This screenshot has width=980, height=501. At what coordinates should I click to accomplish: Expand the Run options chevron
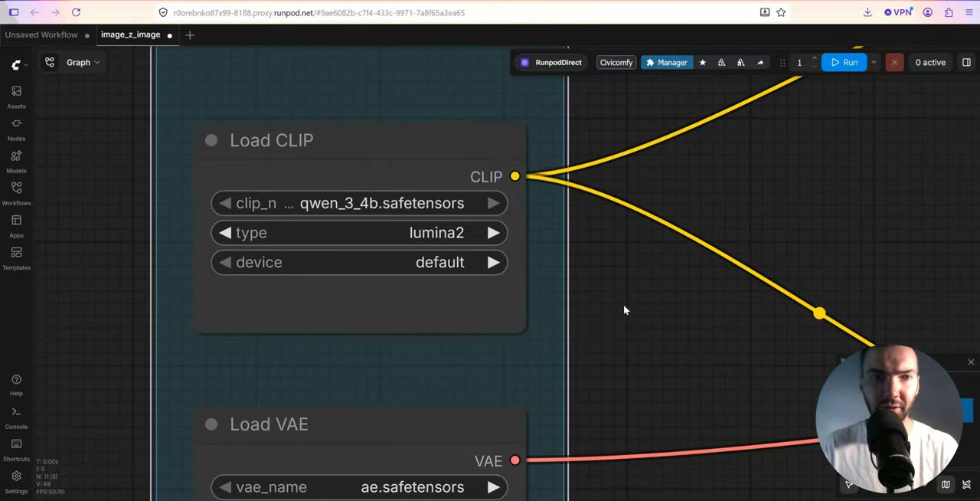pos(874,63)
